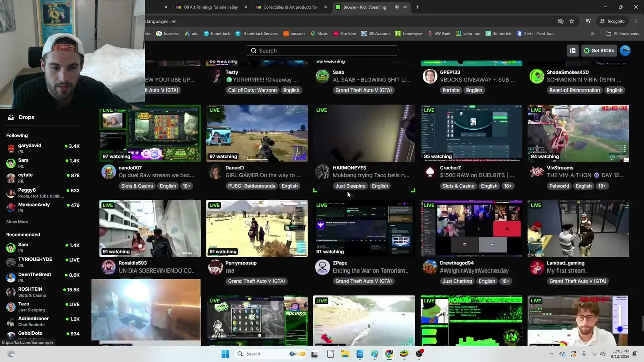644x362 pixels.
Task: Click the Chrome address bar
Action: point(347,21)
